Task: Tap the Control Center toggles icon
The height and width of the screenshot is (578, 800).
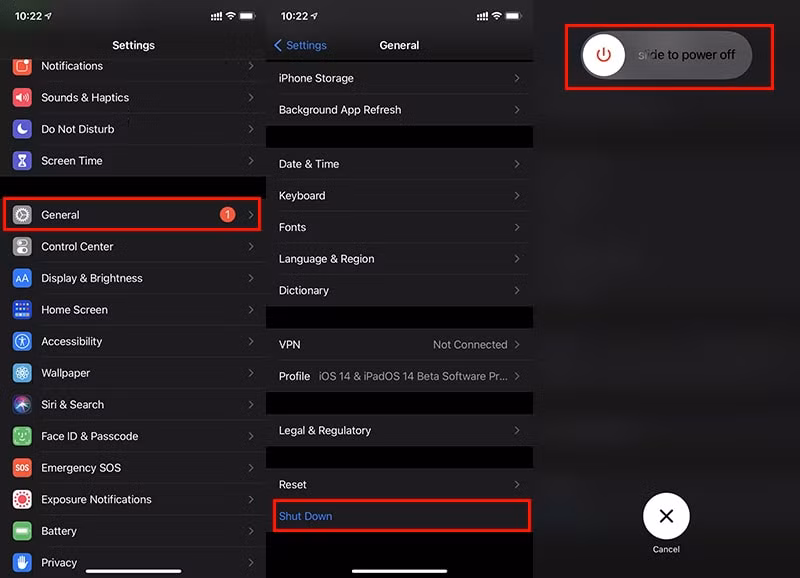Action: pyautogui.click(x=22, y=246)
